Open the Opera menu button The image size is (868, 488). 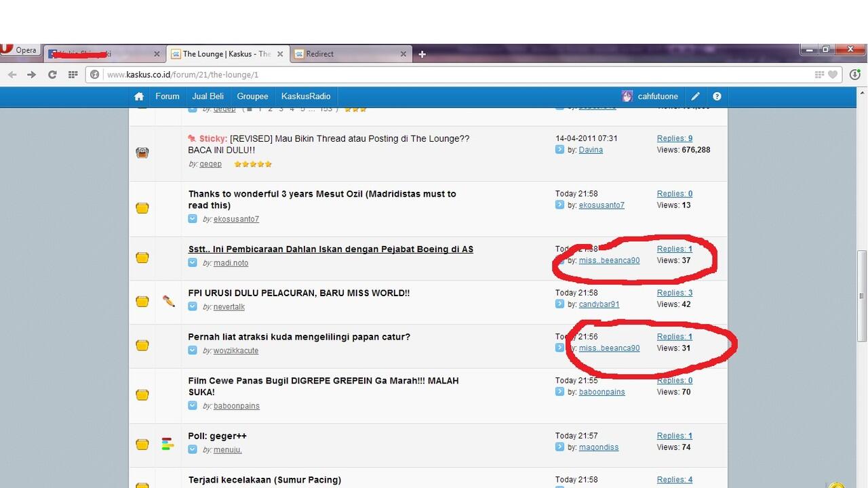tap(19, 50)
